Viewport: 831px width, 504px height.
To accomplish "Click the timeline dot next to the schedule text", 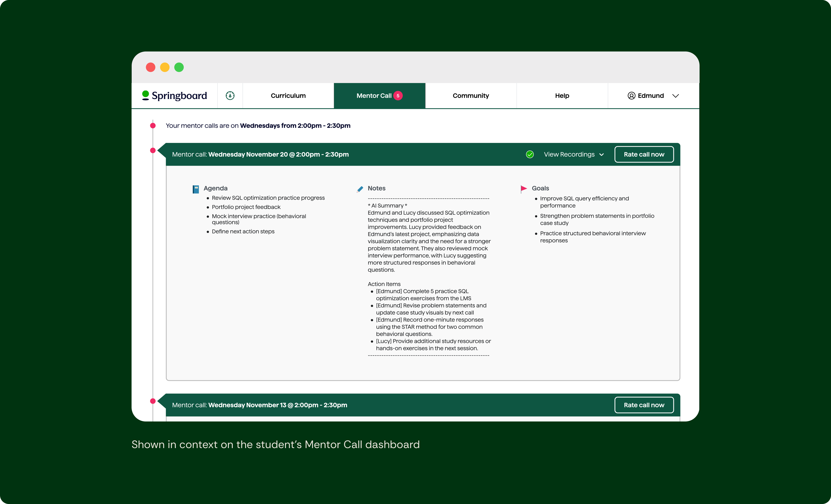I will point(153,126).
